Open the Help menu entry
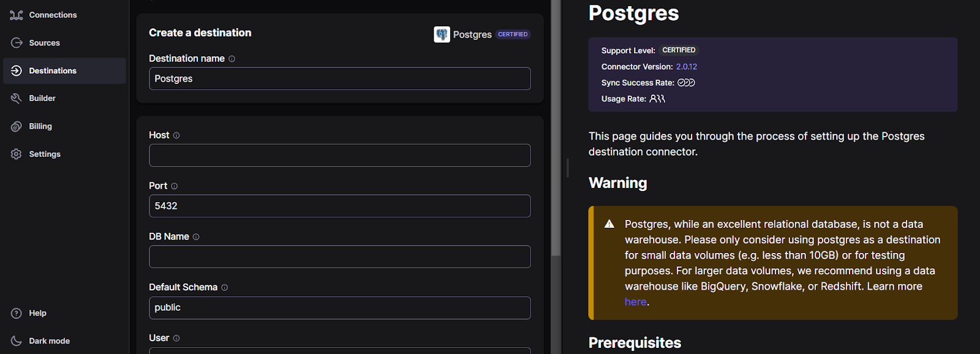The width and height of the screenshot is (980, 354). coord(37,313)
